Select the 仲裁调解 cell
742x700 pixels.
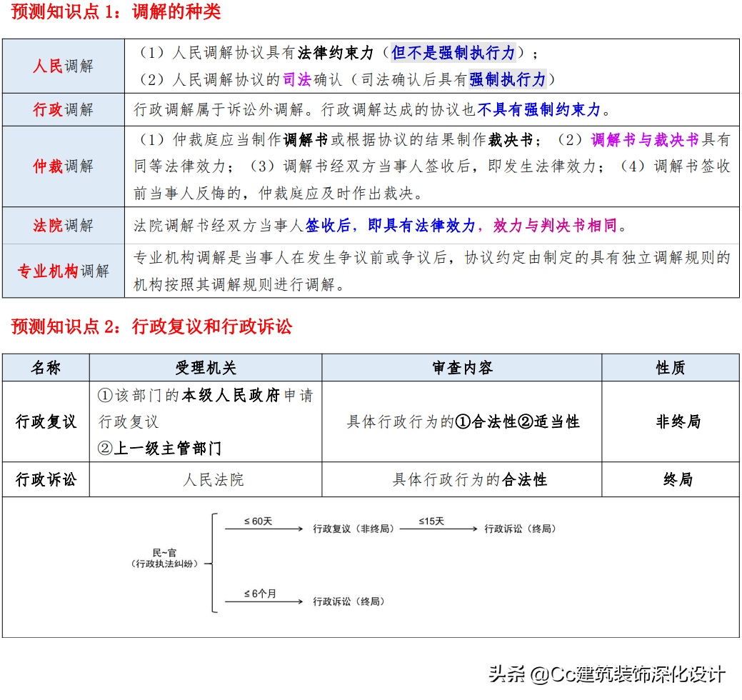(x=63, y=166)
